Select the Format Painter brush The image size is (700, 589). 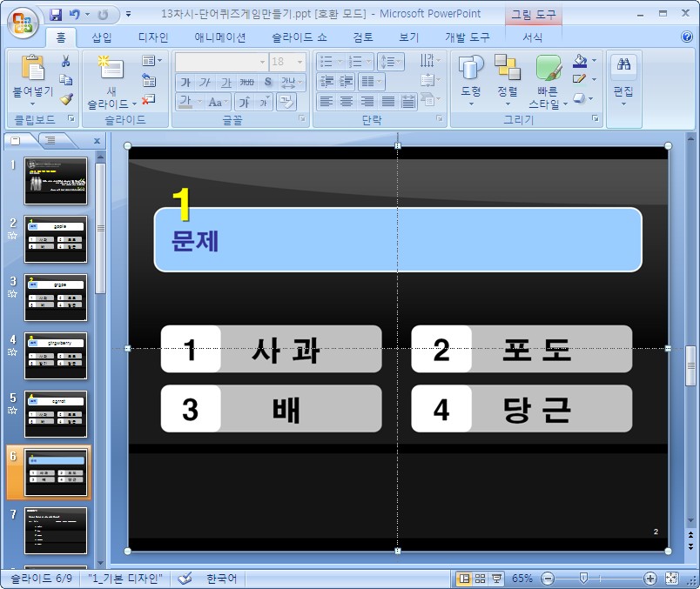[x=66, y=99]
